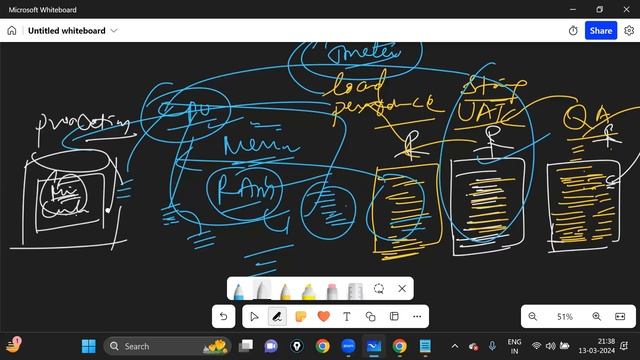Screen dimensions: 640x360
Task: Open the notification bell
Action: coord(624,346)
